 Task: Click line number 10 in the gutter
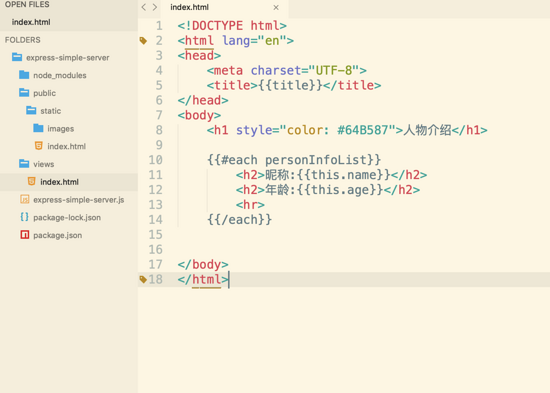155,160
